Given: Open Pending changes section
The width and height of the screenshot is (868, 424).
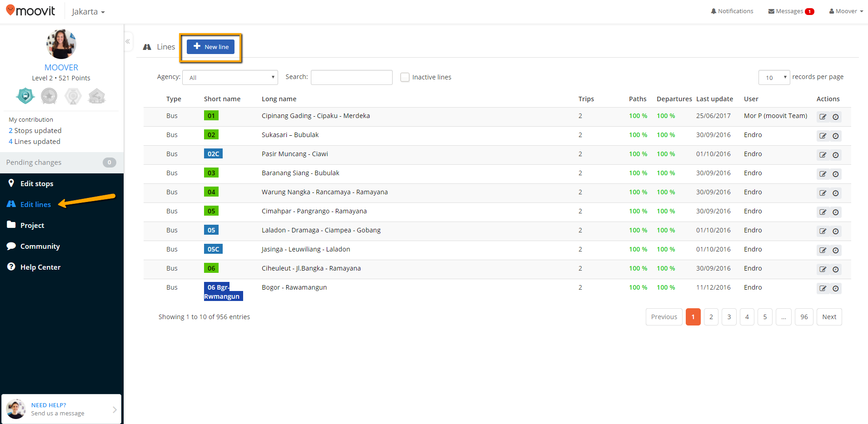Looking at the screenshot, I should tap(61, 163).
